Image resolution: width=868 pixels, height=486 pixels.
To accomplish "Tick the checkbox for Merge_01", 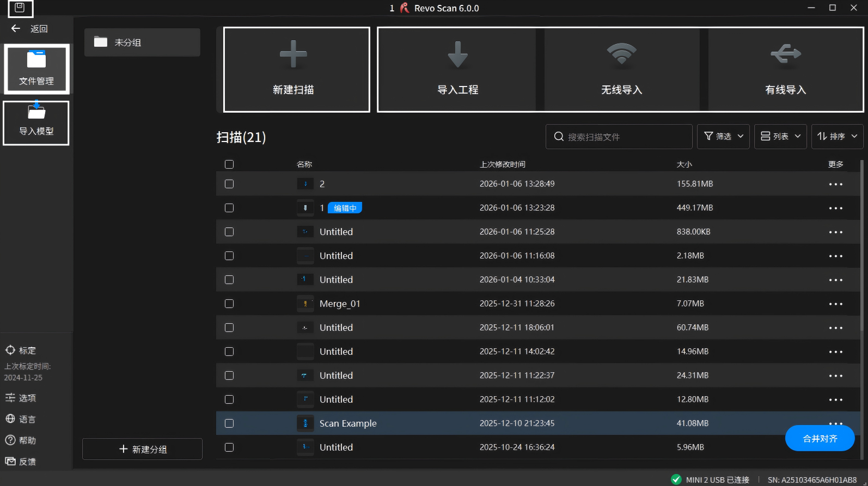I will 229,304.
